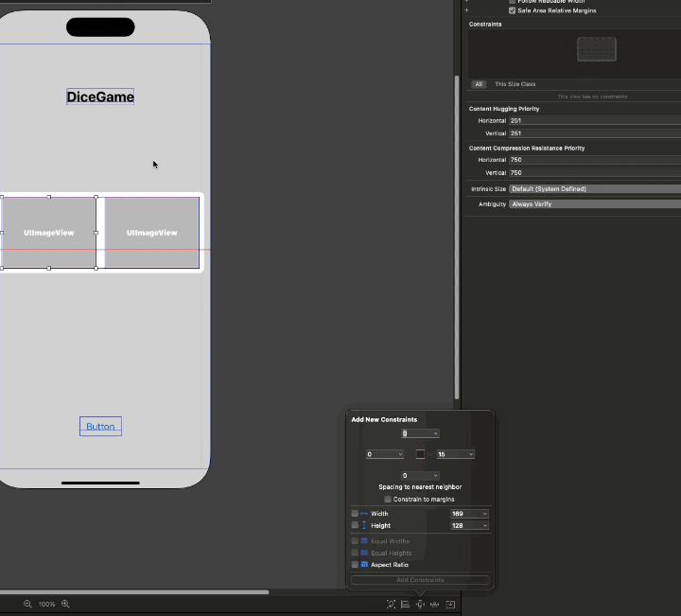Viewport: 681px width, 616px height.
Task: Select the Button element on canvas
Action: (x=100, y=426)
